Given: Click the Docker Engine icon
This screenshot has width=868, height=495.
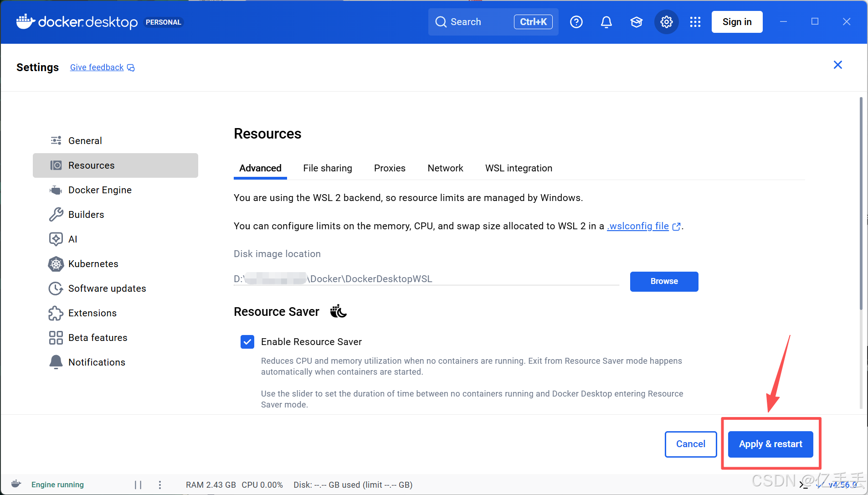Looking at the screenshot, I should 56,190.
